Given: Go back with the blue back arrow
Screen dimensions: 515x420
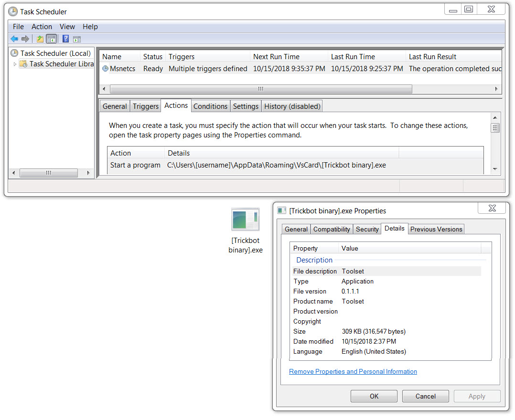Looking at the screenshot, I should point(14,39).
